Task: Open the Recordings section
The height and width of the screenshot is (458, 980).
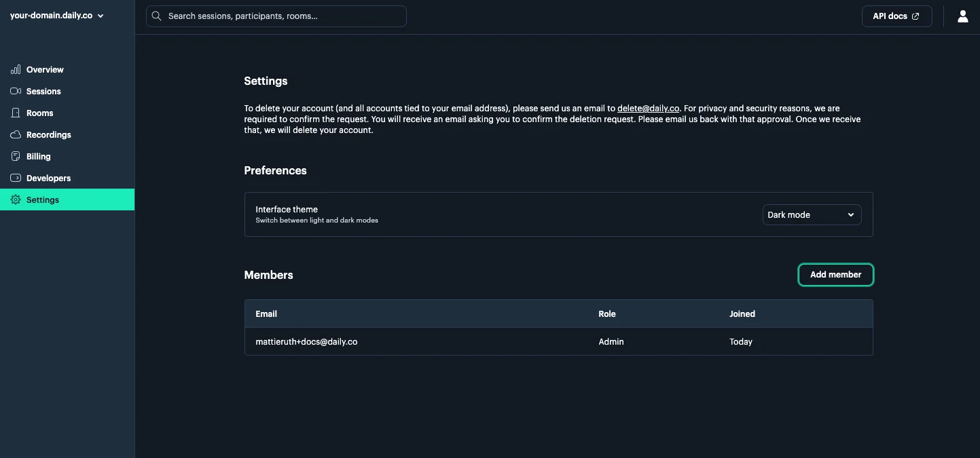Action: [67, 134]
